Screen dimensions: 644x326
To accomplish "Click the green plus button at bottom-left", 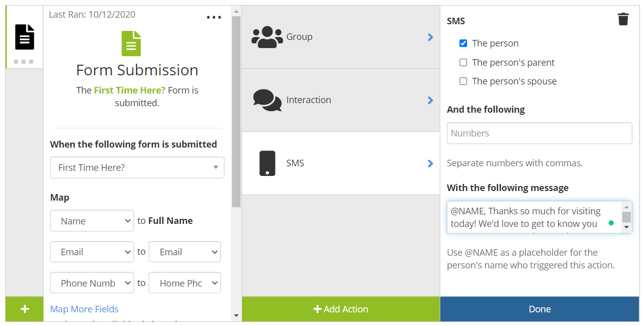I will click(x=24, y=309).
